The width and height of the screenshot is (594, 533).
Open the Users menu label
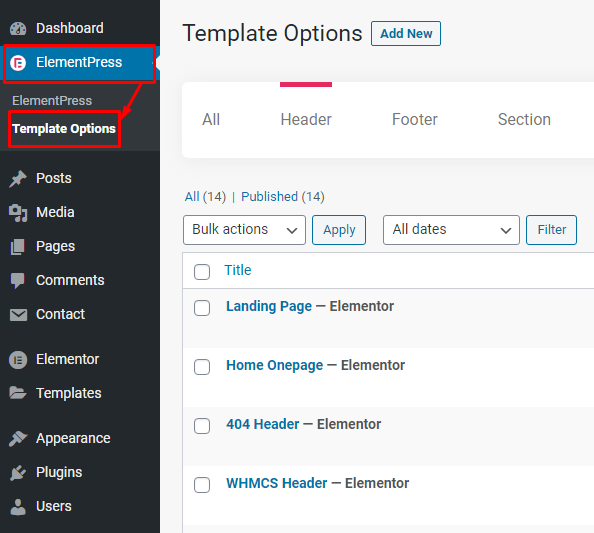point(54,506)
